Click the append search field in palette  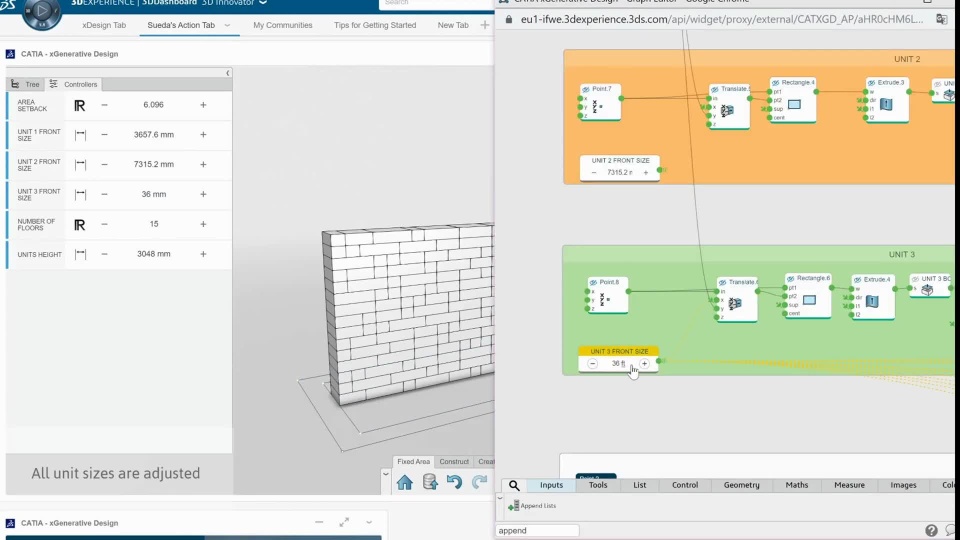(537, 531)
